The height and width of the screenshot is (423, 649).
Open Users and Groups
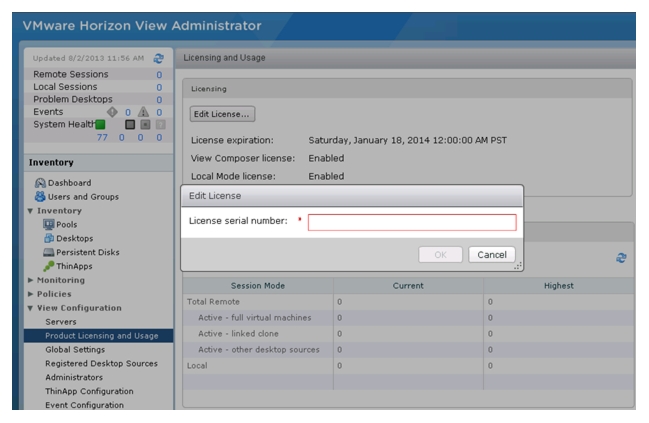83,197
